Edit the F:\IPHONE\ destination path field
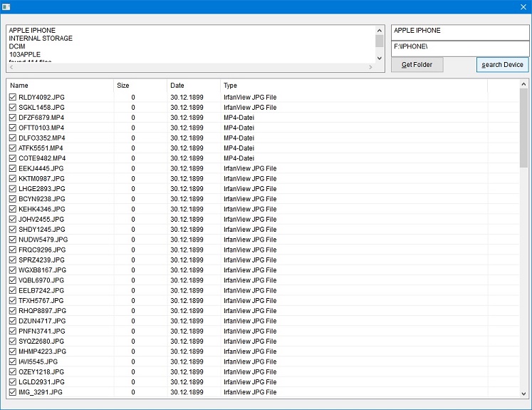 [460, 48]
